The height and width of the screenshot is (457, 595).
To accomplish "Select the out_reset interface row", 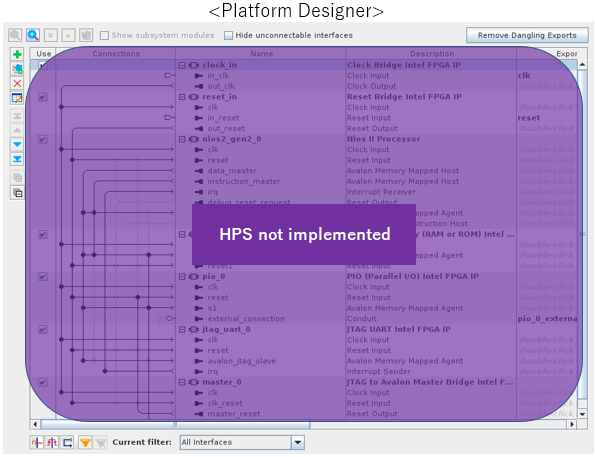I will point(304,129).
